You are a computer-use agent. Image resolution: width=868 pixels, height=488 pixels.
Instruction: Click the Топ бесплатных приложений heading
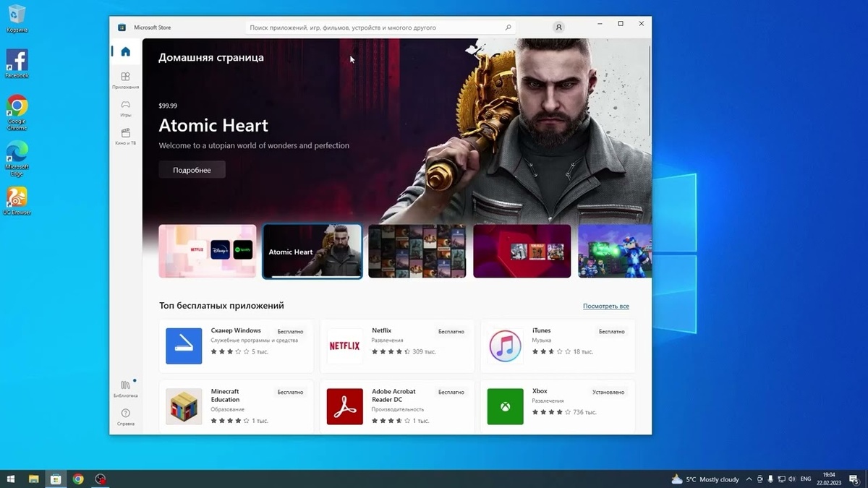[x=221, y=306]
